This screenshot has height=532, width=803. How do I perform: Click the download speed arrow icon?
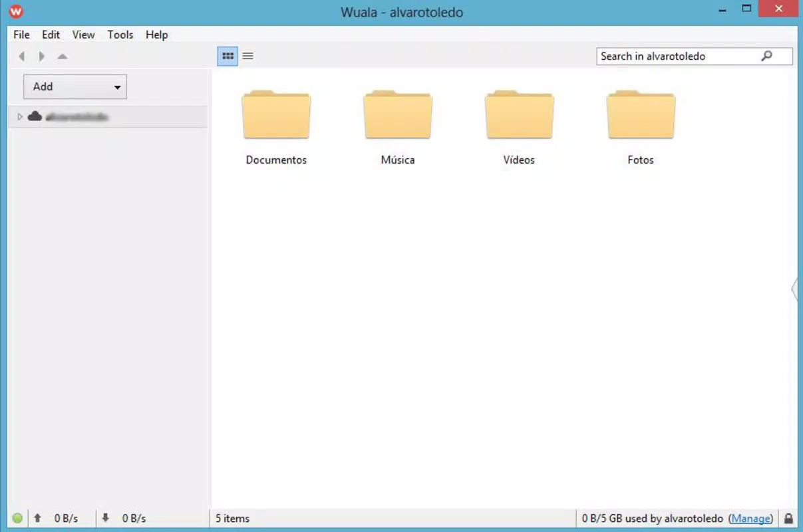(105, 517)
